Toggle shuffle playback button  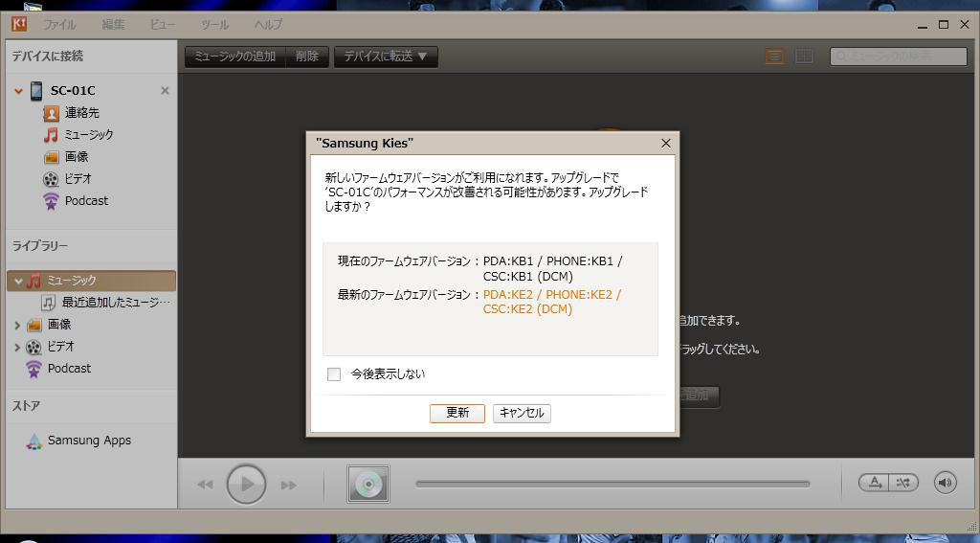click(903, 483)
